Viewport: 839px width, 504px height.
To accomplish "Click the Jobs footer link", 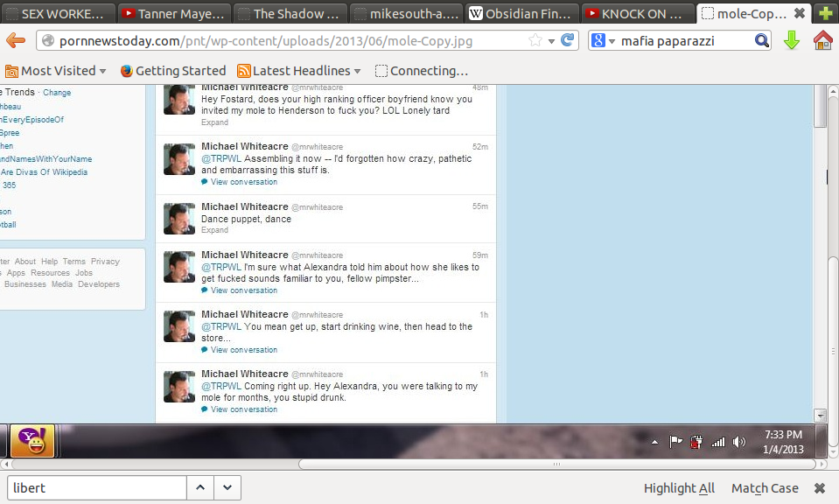I will point(83,273).
